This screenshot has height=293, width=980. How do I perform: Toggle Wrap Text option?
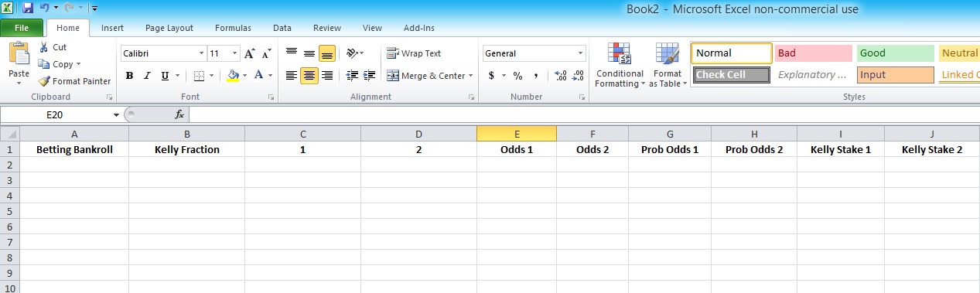pyautogui.click(x=414, y=53)
